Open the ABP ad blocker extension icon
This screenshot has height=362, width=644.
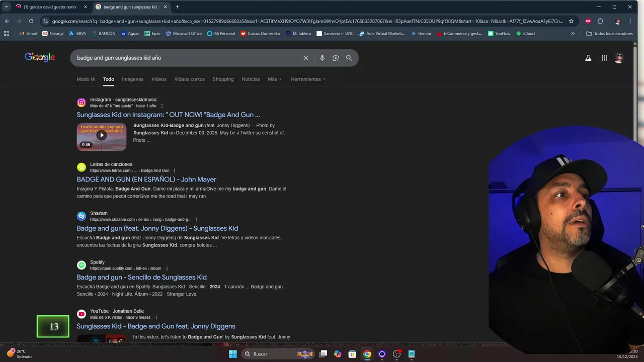(x=588, y=21)
